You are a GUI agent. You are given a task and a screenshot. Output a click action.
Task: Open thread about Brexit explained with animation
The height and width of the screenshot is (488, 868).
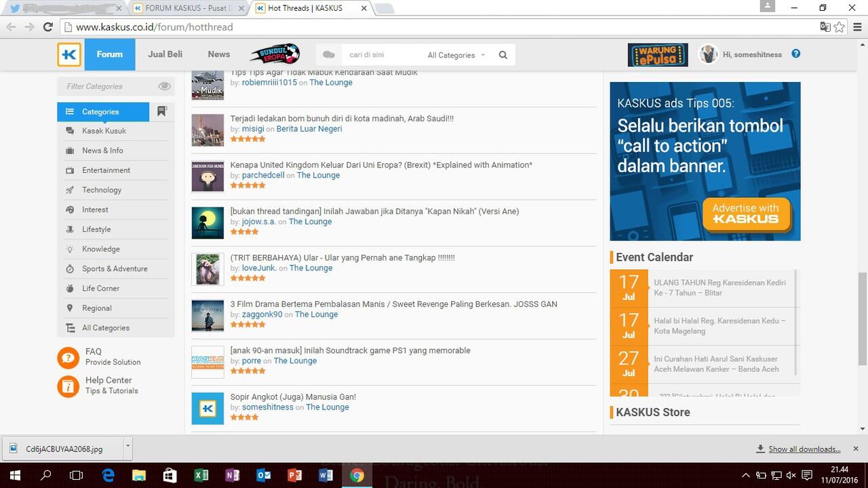coord(381,165)
